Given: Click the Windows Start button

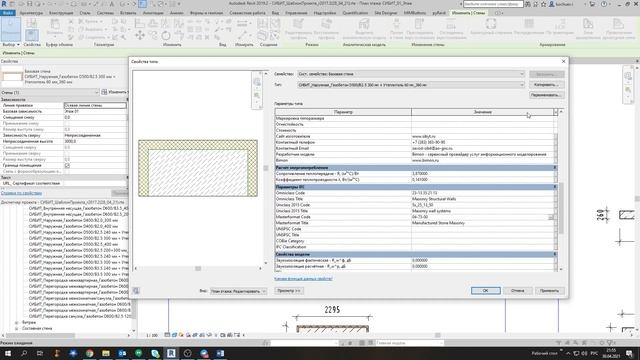Looking at the screenshot, I should pyautogui.click(x=7, y=353).
